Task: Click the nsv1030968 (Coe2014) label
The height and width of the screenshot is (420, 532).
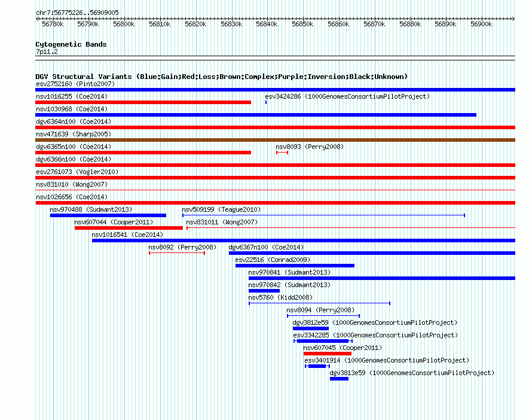Action: pyautogui.click(x=72, y=109)
